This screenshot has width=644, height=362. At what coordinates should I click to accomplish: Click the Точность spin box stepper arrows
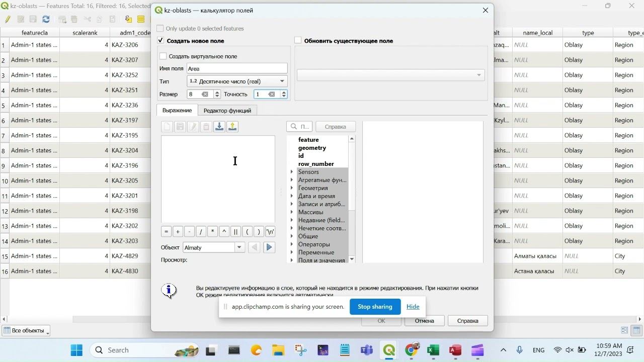click(284, 95)
